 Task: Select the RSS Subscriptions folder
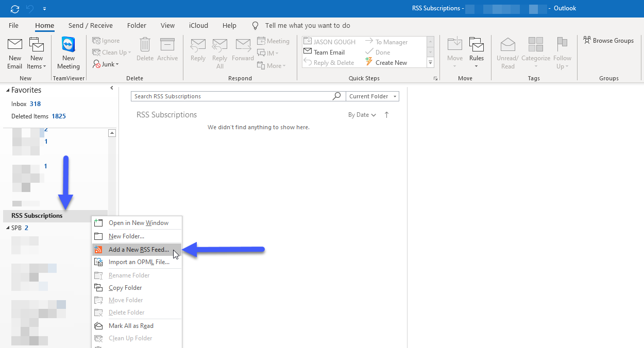(55, 216)
